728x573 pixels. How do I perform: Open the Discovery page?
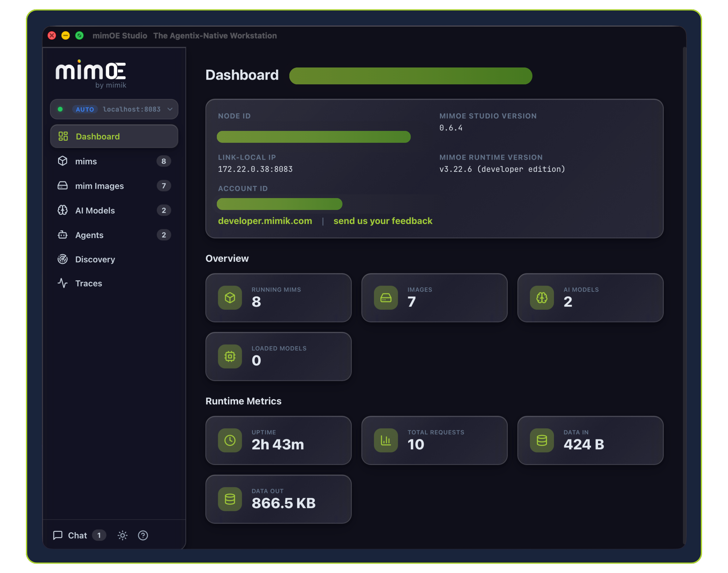click(114, 259)
